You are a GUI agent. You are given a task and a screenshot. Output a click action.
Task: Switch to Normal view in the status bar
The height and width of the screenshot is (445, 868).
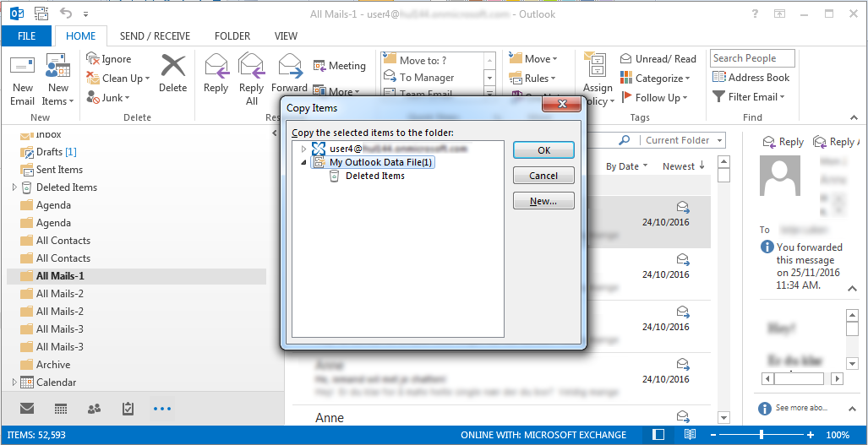(x=658, y=435)
